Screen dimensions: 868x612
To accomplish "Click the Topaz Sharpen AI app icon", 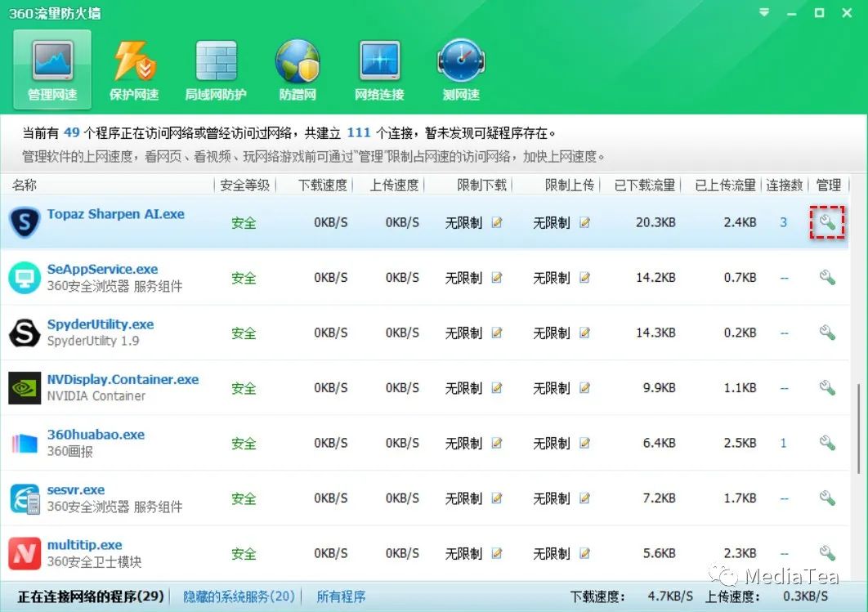I will click(x=25, y=222).
